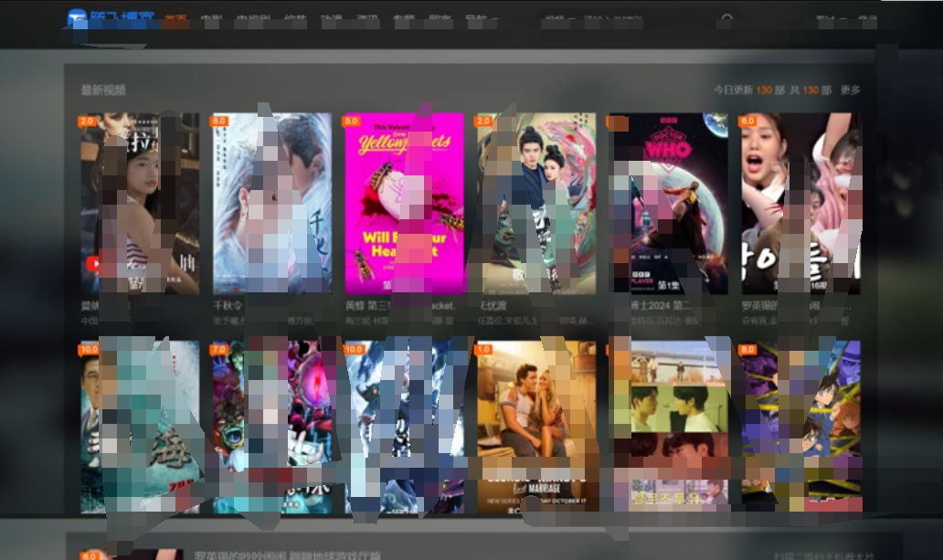The image size is (943, 560).
Task: Click the 更多 more link
Action: click(x=850, y=90)
